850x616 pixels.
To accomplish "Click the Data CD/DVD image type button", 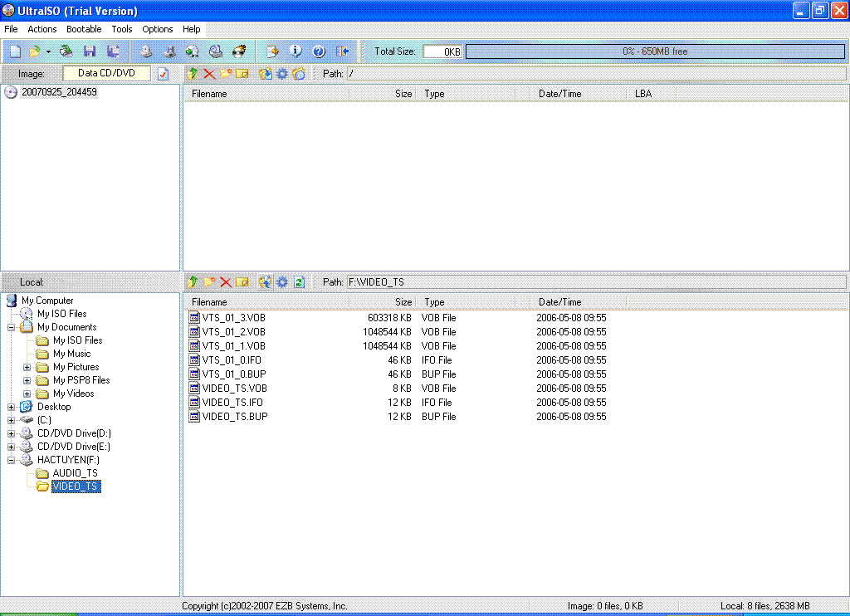I will tap(106, 73).
